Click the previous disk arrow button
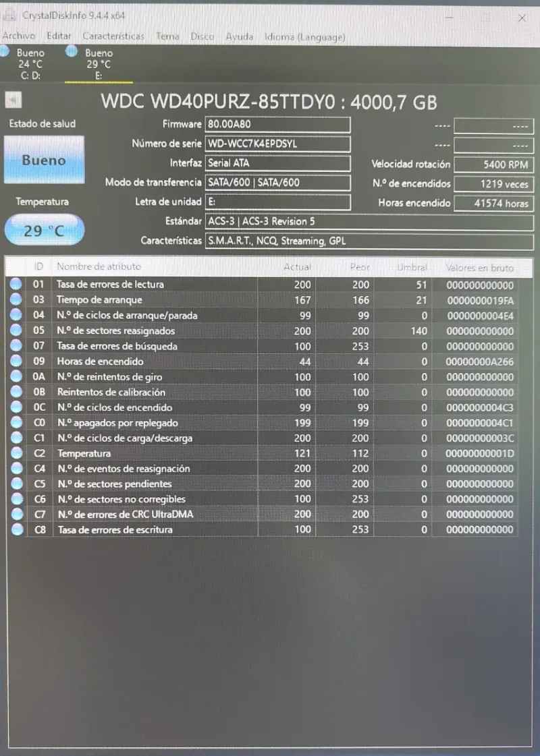Screen dimensions: 540x756 [13, 100]
